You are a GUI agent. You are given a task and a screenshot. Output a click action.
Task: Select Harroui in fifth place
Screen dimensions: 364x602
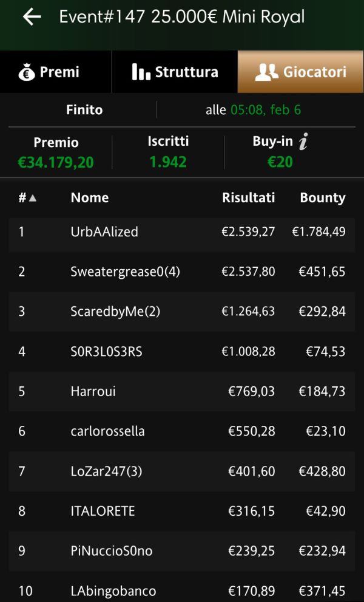(182, 391)
